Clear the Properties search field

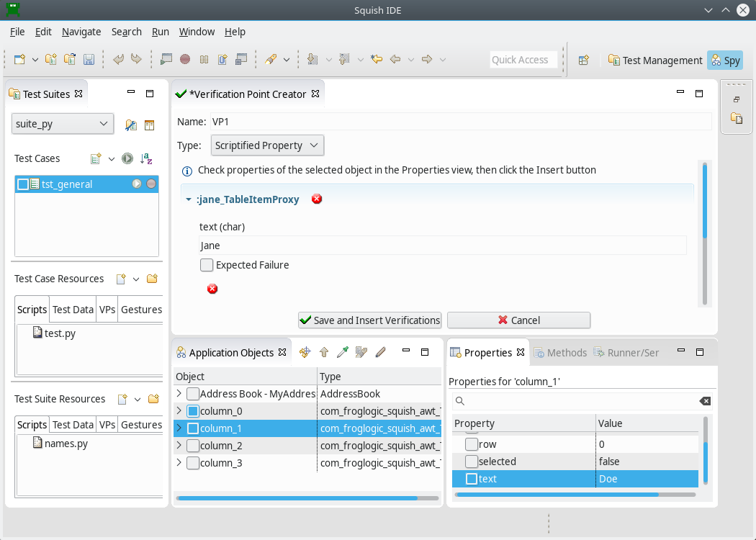(704, 401)
